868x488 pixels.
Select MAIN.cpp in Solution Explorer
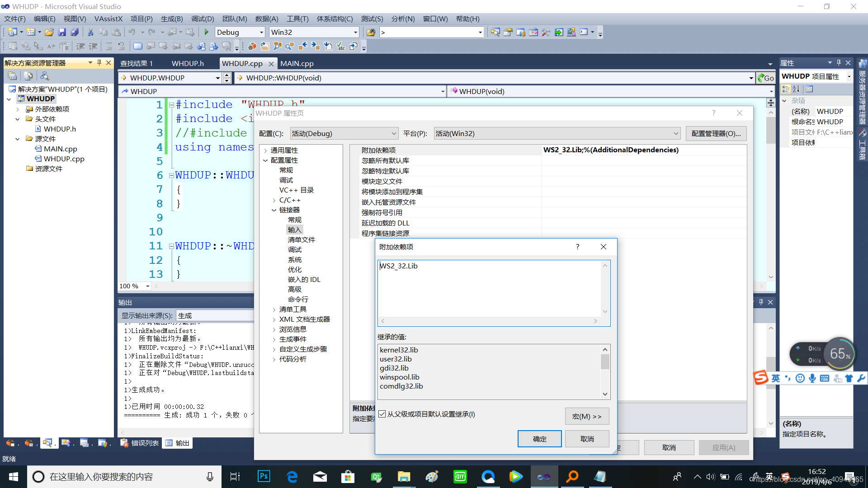point(60,149)
